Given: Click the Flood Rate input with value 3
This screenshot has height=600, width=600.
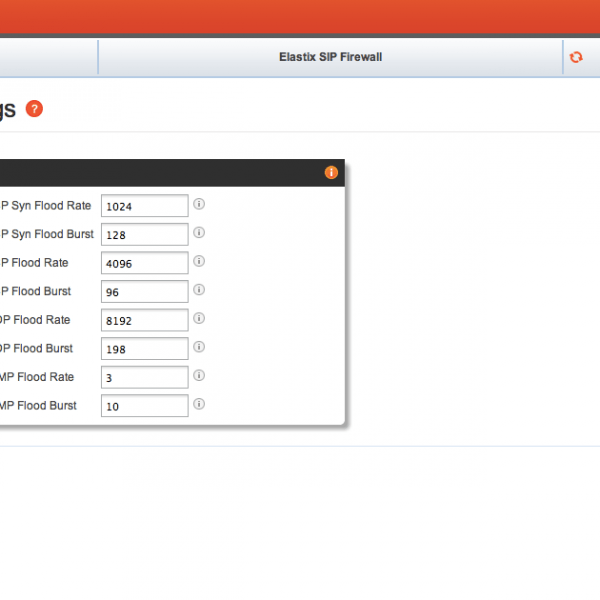Looking at the screenshot, I should 145,378.
